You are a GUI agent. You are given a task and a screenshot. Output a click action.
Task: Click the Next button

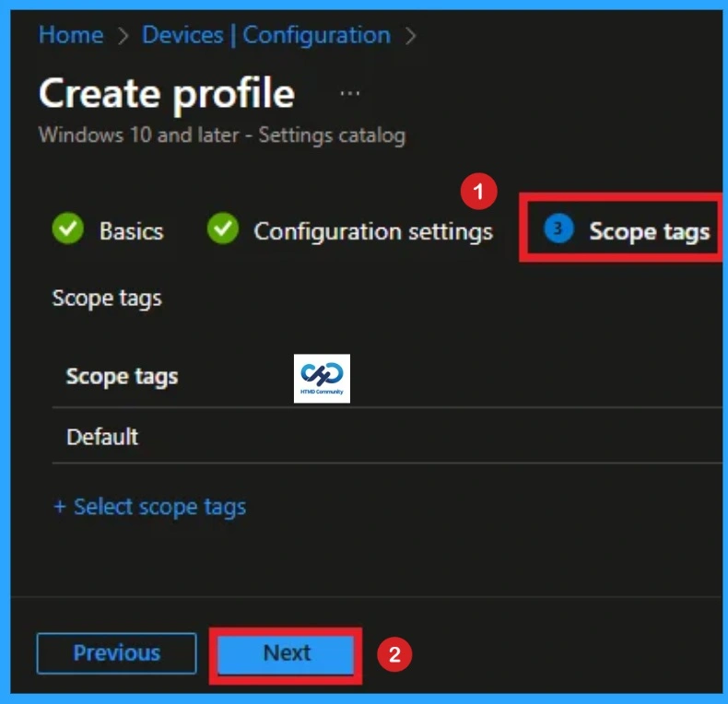click(x=286, y=654)
